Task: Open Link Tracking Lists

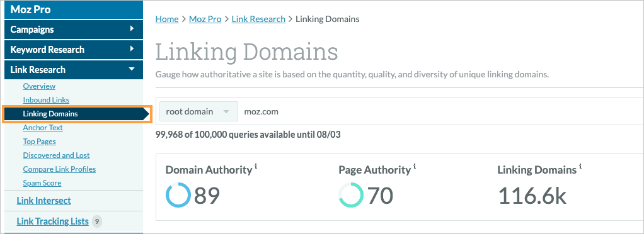Action: pos(52,221)
